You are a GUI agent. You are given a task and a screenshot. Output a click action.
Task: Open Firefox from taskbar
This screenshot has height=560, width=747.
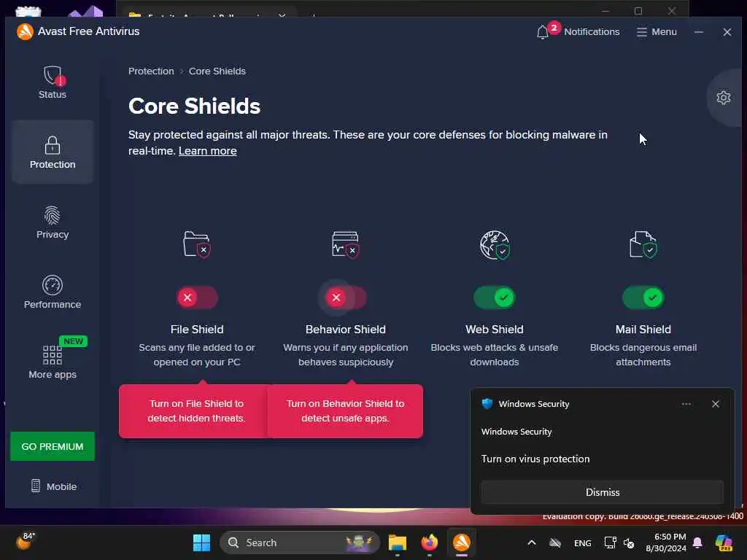click(x=429, y=542)
